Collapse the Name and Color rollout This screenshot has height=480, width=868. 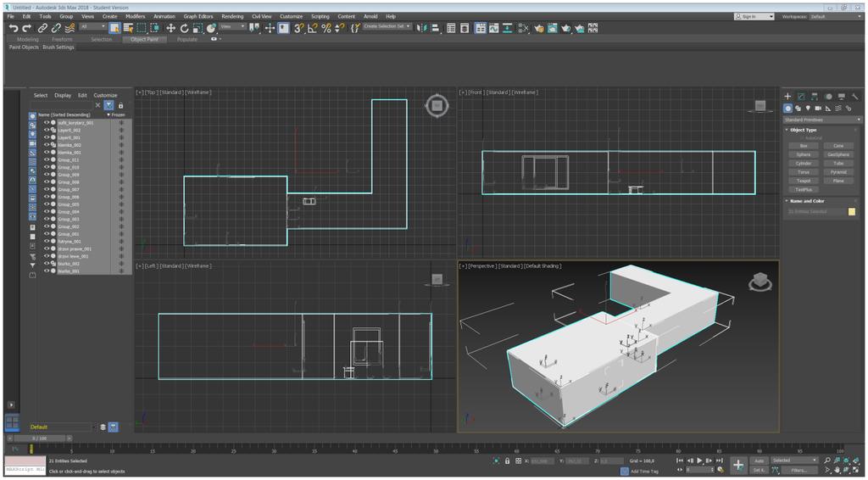pyautogui.click(x=807, y=201)
